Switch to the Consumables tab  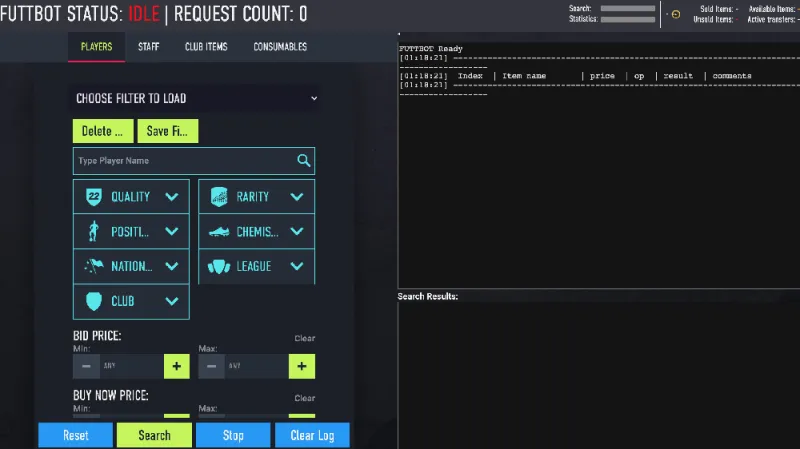click(x=280, y=47)
